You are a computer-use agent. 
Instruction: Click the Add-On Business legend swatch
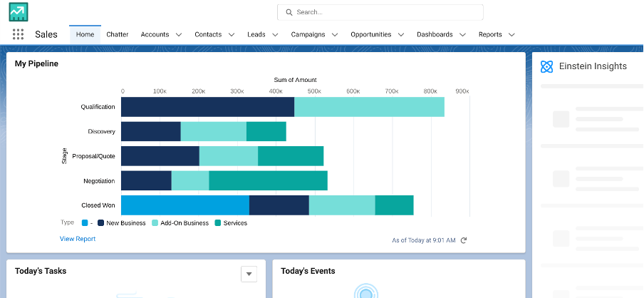coord(155,222)
